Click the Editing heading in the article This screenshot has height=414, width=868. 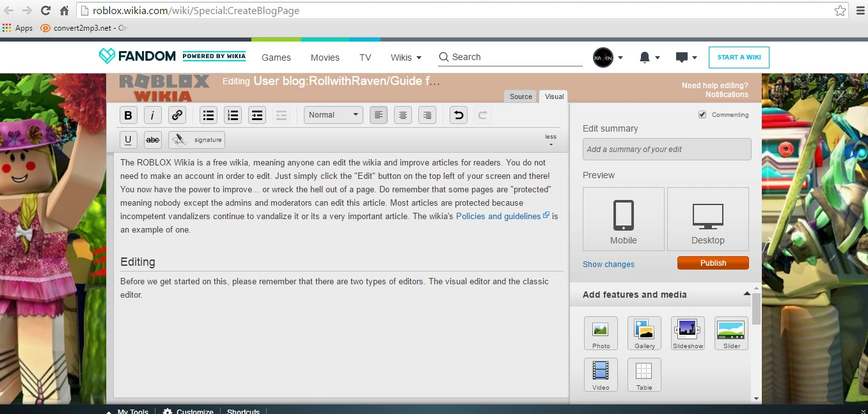point(138,262)
